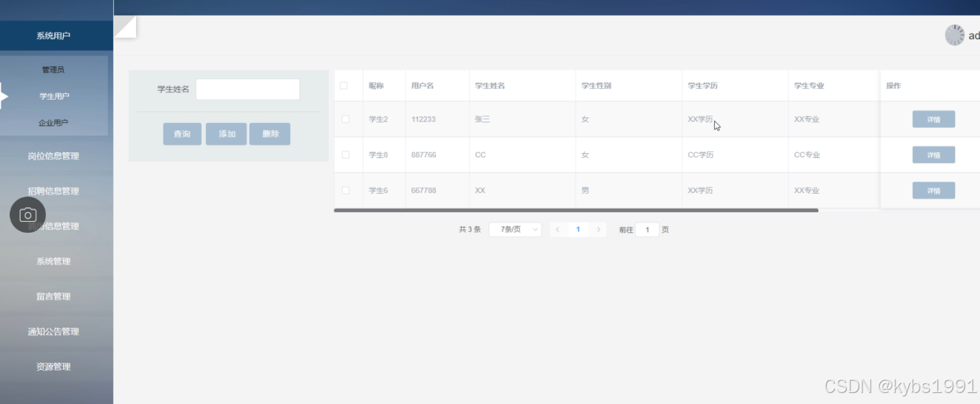Click the 共 3 条 total count text
The height and width of the screenshot is (404, 980).
[470, 229]
